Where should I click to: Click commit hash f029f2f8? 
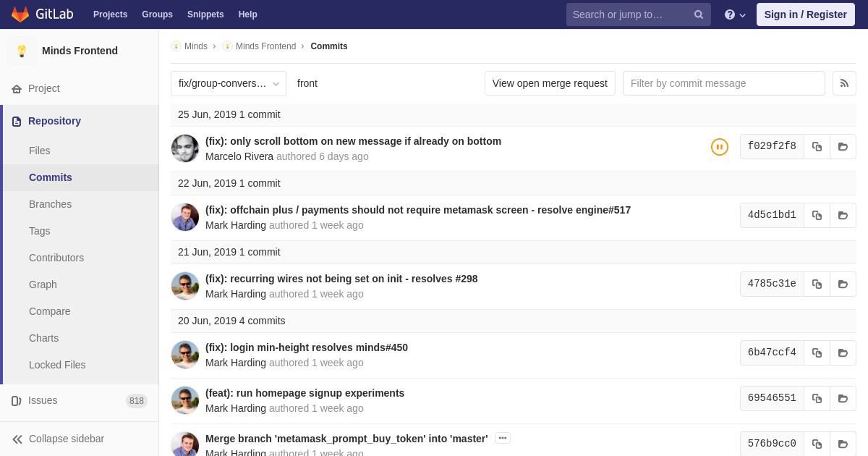[772, 147]
